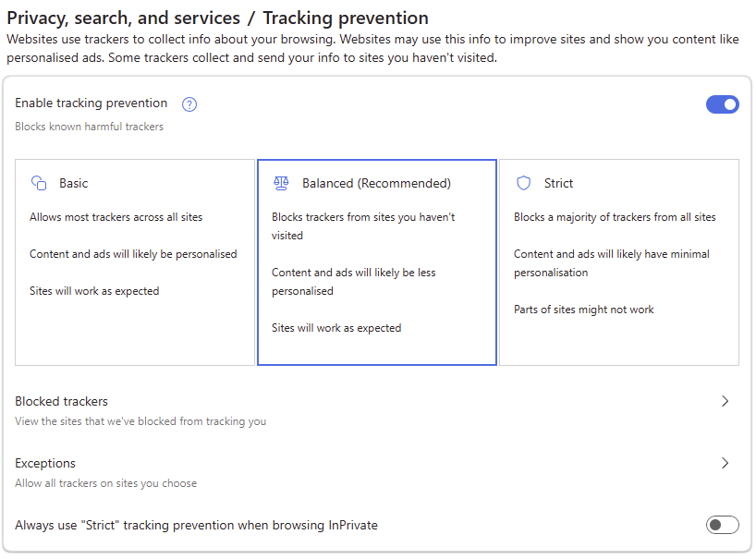756x559 pixels.
Task: Expand Blocked trackers chevron arrow
Action: (x=725, y=401)
